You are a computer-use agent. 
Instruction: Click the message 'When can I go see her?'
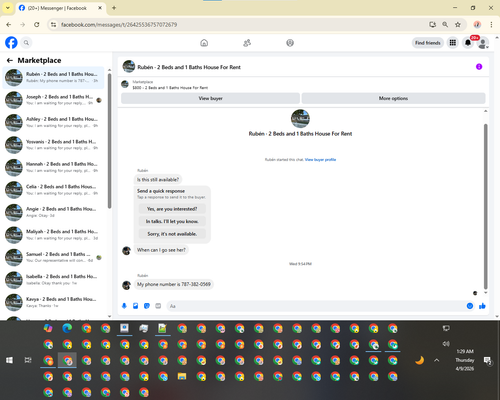click(x=161, y=250)
